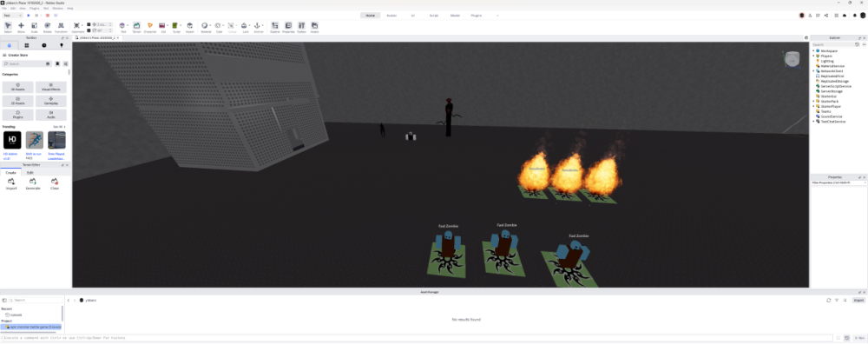Open the Shift to run trending asset
Screen dimensions: 868x345
tap(35, 140)
